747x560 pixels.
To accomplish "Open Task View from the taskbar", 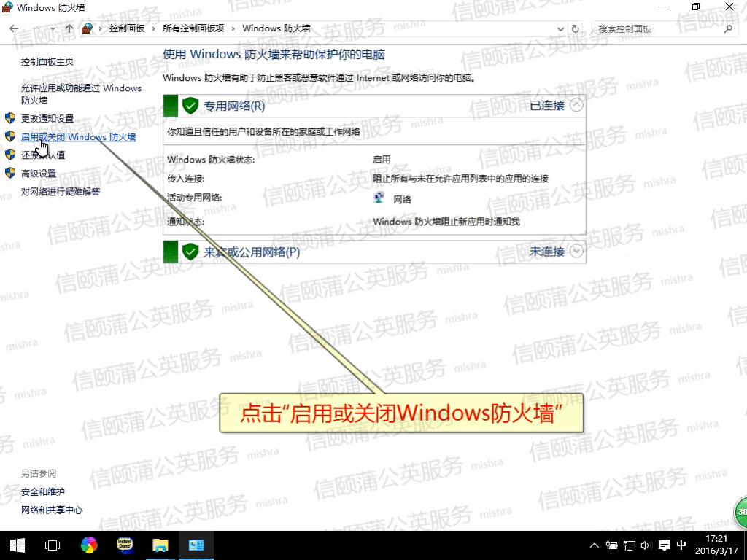I will click(53, 545).
